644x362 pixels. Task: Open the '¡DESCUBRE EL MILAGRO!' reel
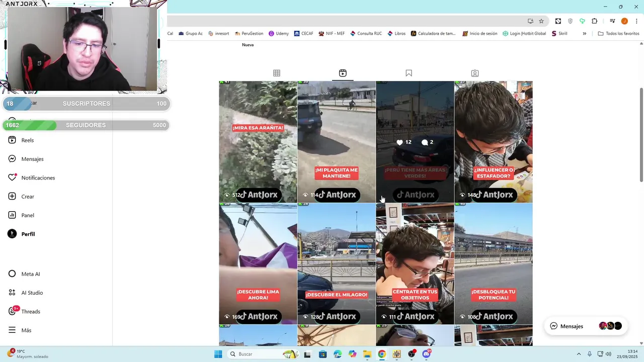pyautogui.click(x=337, y=264)
